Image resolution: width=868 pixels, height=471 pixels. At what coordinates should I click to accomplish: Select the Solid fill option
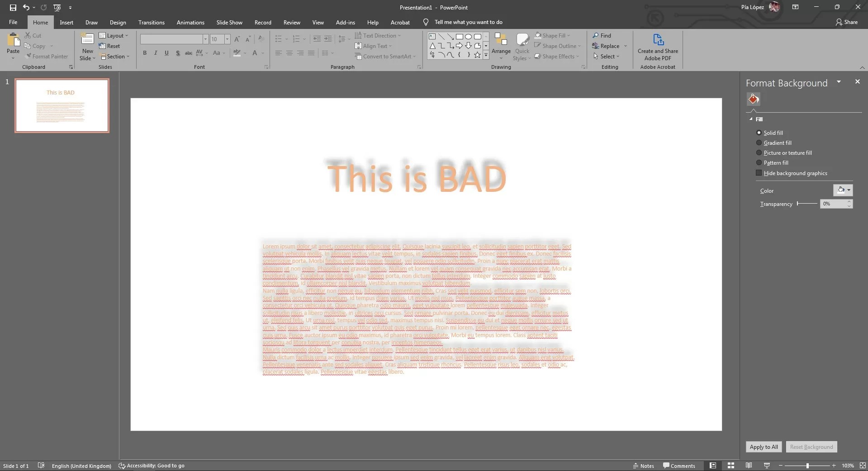click(x=758, y=133)
